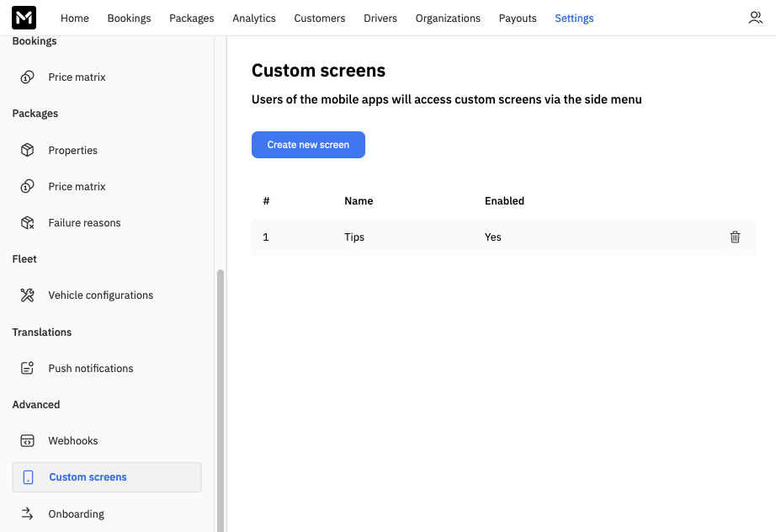Open the Webhooks settings
This screenshot has width=776, height=532.
tap(73, 441)
